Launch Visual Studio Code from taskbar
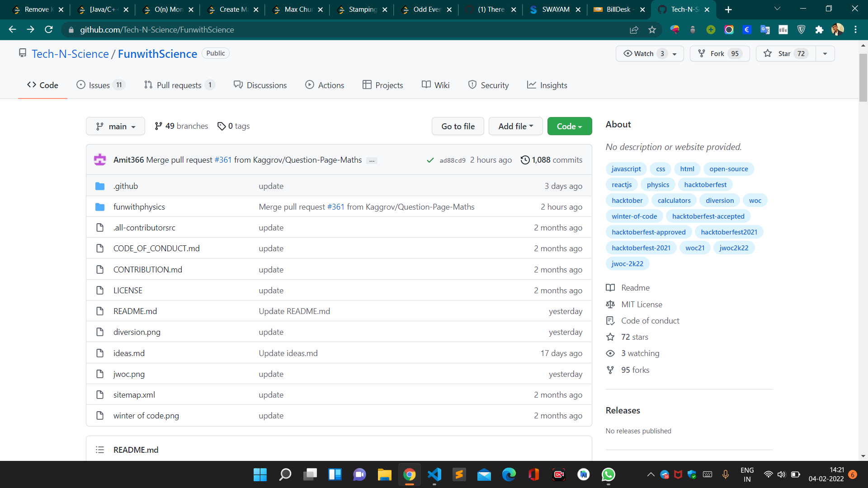The width and height of the screenshot is (868, 488). [x=434, y=474]
